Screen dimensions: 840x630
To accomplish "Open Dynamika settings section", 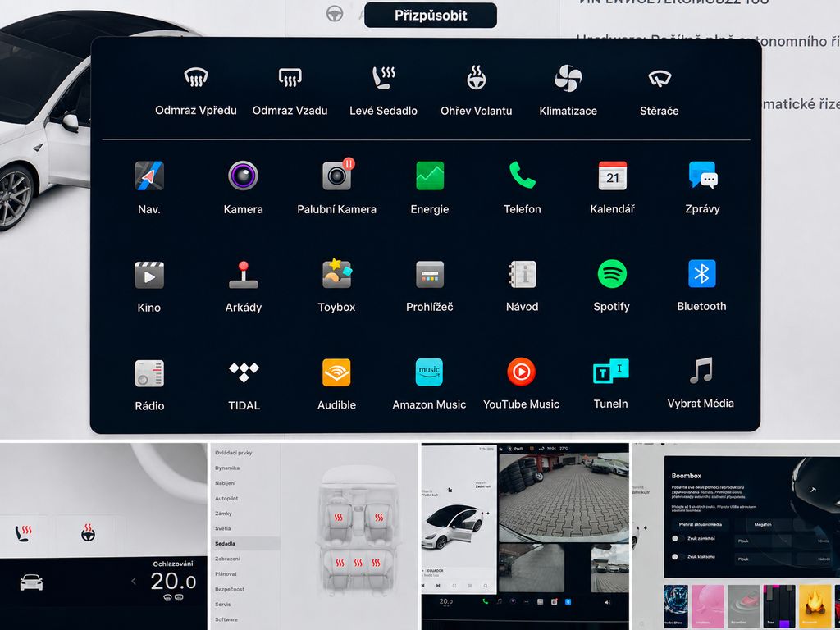I will (227, 468).
